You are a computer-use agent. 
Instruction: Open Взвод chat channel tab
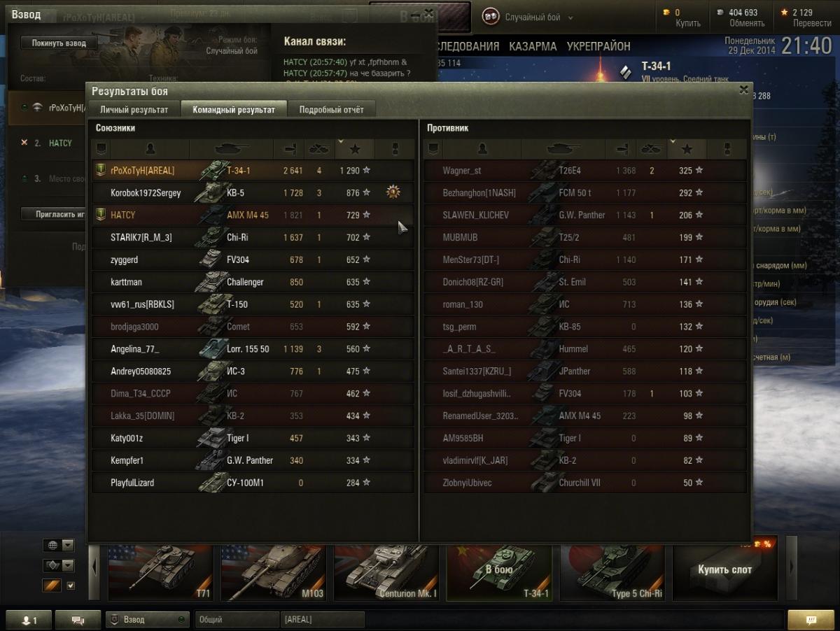[148, 620]
